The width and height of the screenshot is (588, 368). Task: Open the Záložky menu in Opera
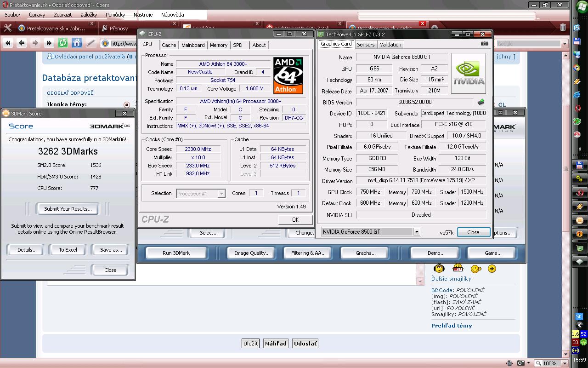(89, 15)
